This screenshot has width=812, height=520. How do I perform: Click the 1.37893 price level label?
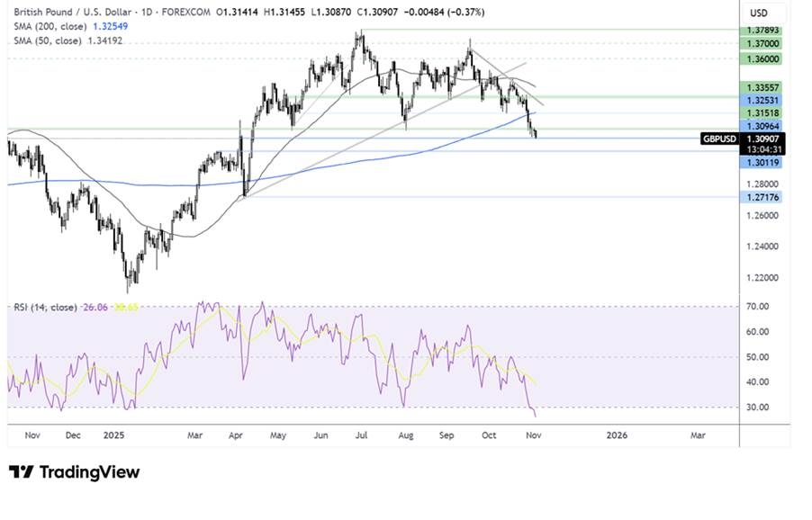click(762, 30)
